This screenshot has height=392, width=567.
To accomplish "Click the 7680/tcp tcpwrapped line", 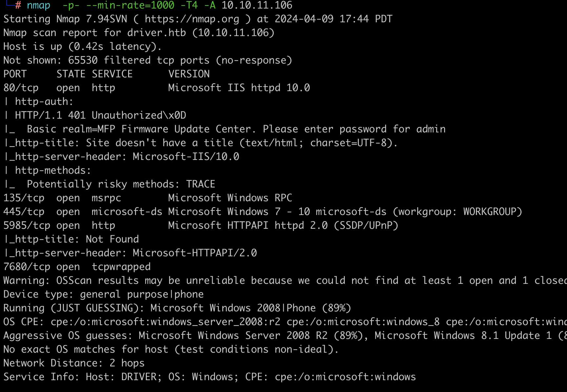I will click(x=77, y=267).
